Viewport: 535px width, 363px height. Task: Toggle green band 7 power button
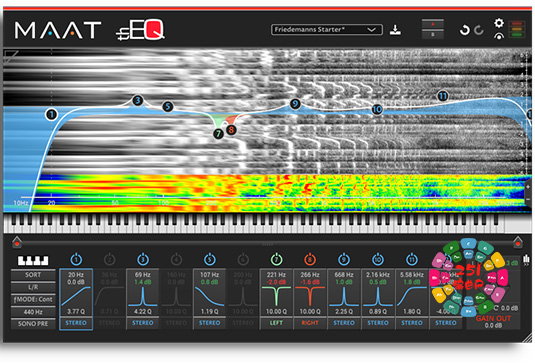coord(276,260)
